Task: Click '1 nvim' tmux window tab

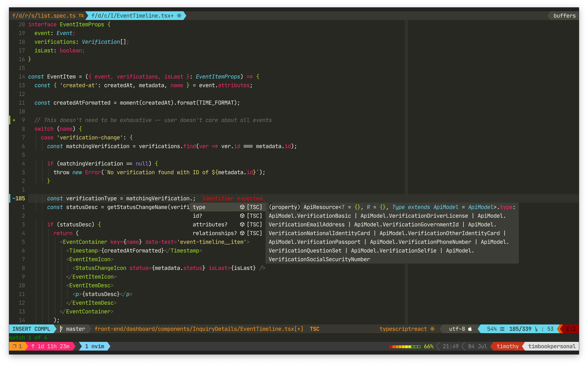Action: pyautogui.click(x=94, y=346)
